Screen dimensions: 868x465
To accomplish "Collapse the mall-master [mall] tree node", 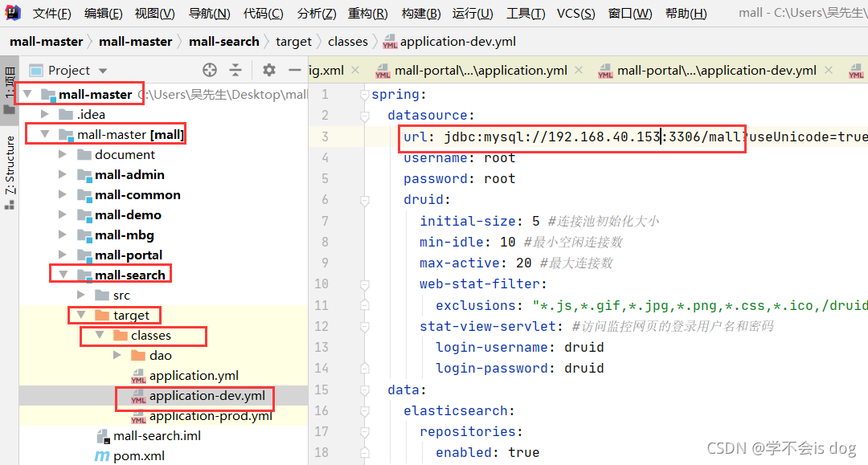I will 45,133.
